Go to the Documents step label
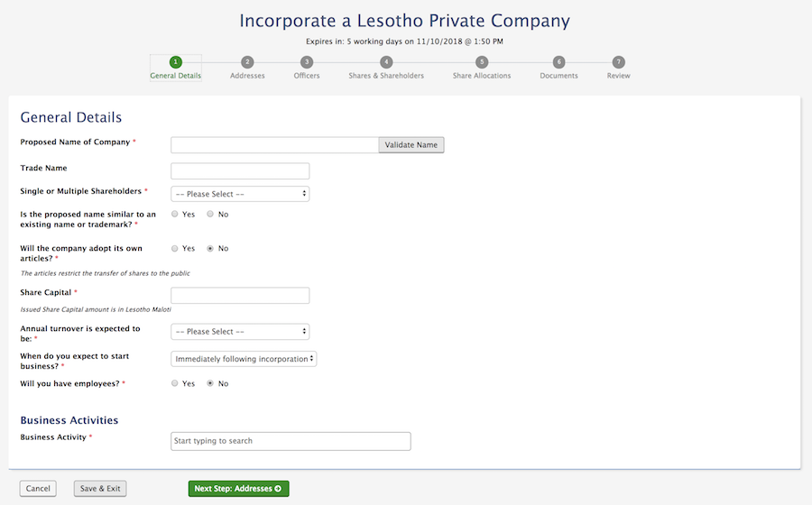812x505 pixels. (x=558, y=76)
